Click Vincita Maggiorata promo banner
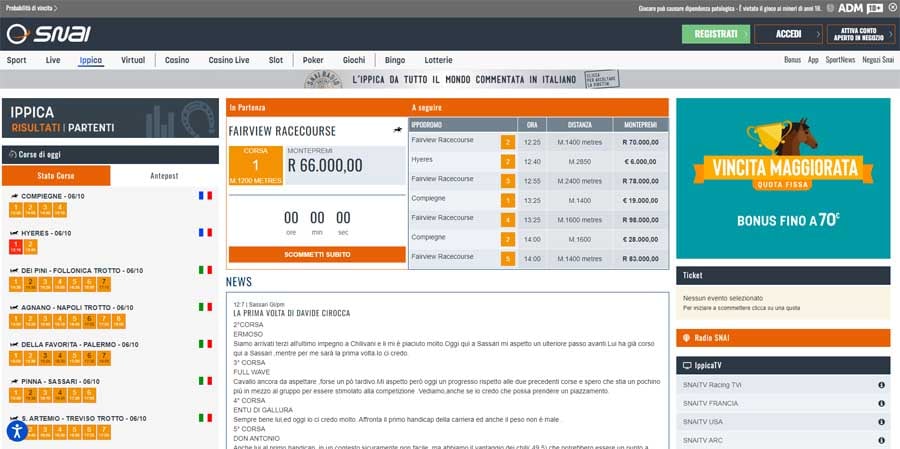The image size is (900, 449). [783, 178]
